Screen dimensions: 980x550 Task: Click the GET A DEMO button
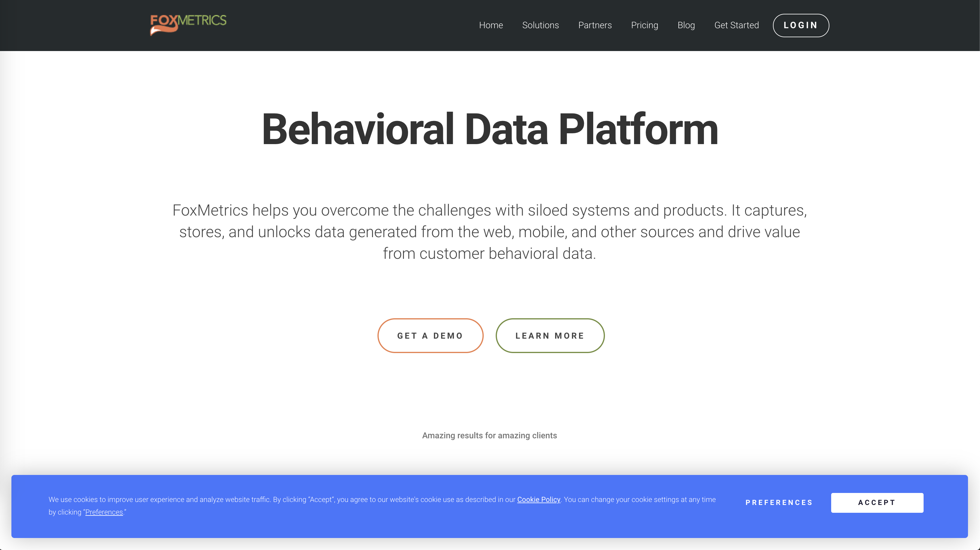click(430, 335)
